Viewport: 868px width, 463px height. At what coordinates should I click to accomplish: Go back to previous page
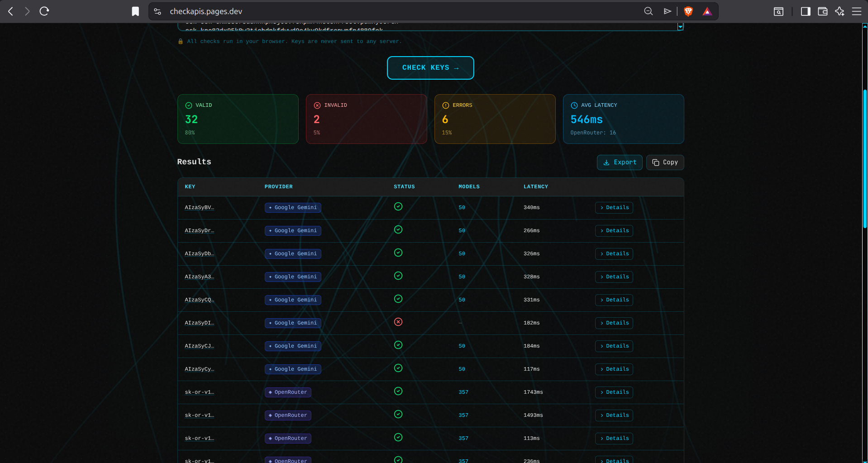click(11, 11)
